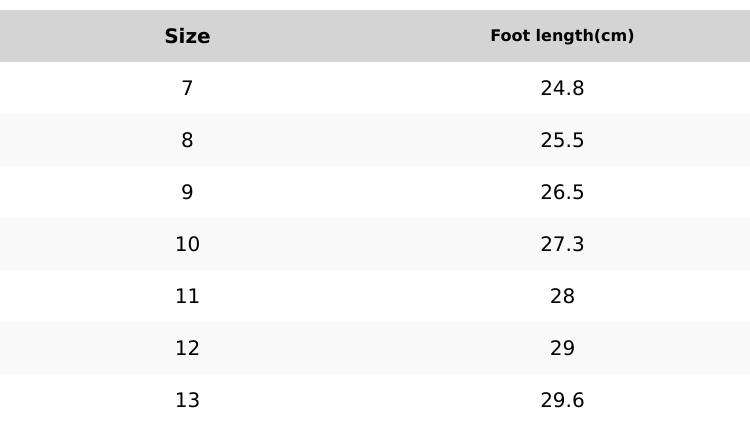Select the size 7 cell
This screenshot has width=750, height=426.
coord(187,88)
